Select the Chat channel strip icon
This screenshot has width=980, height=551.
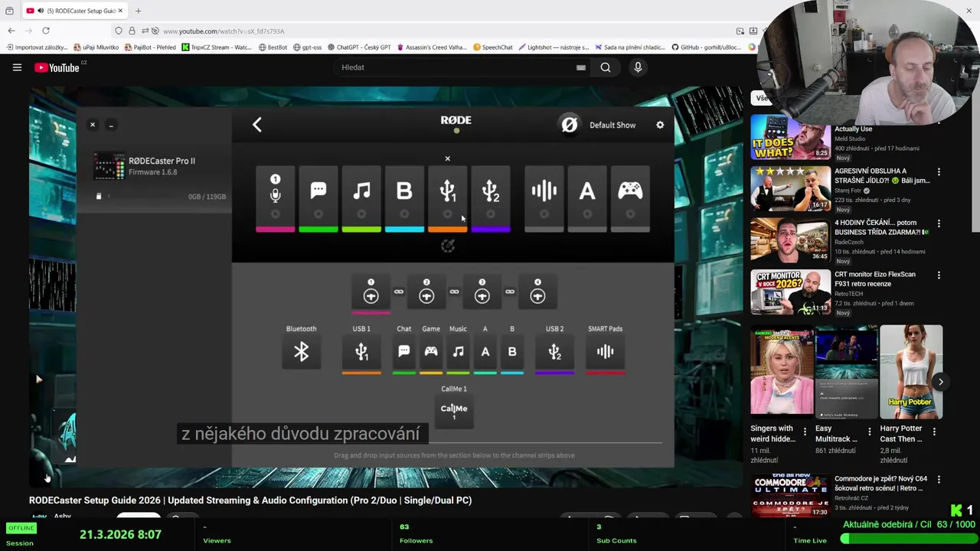click(x=318, y=197)
